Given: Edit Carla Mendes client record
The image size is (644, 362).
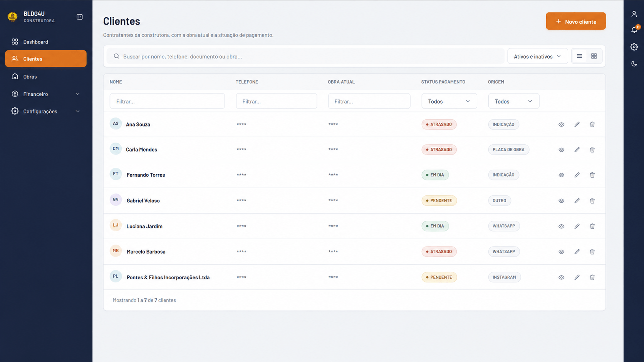Looking at the screenshot, I should [577, 150].
